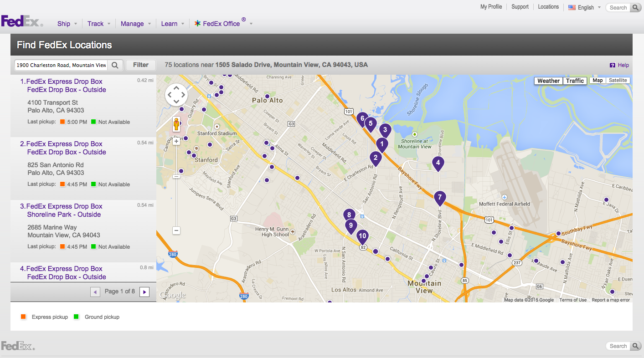Click Terms of Use on the map

point(573,300)
